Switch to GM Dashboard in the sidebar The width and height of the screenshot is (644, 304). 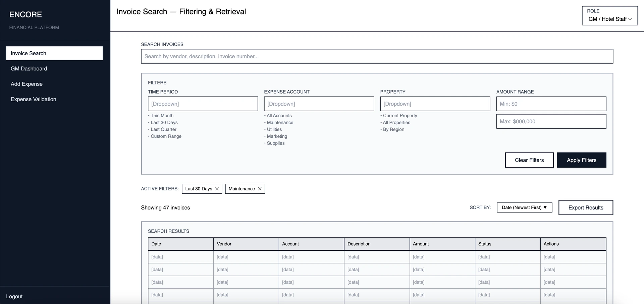click(x=29, y=68)
